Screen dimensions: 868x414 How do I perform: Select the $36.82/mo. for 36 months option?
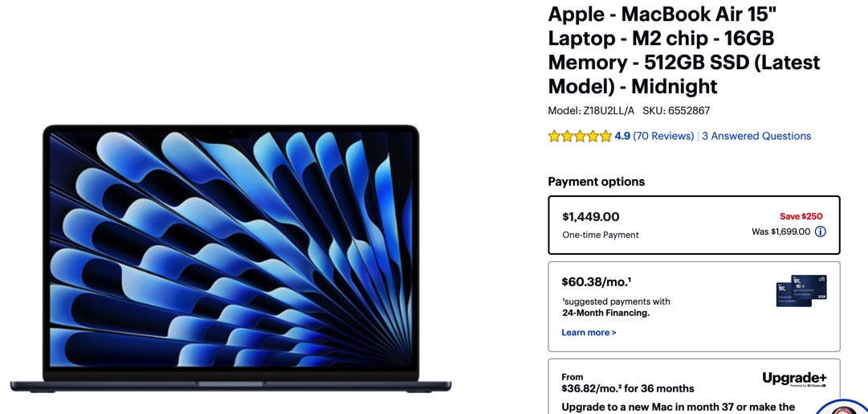(695, 387)
